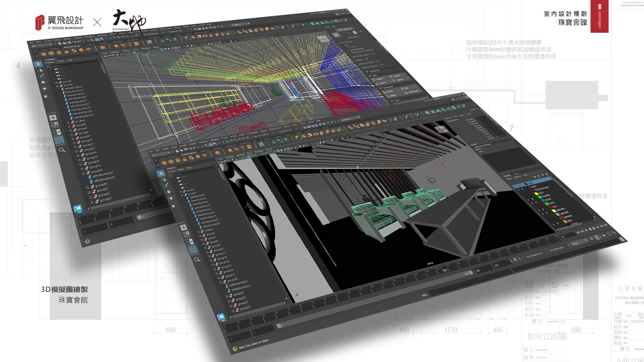Click polygon sphere shelf icon in front window
This screenshot has height=362, width=644.
coord(164,163)
